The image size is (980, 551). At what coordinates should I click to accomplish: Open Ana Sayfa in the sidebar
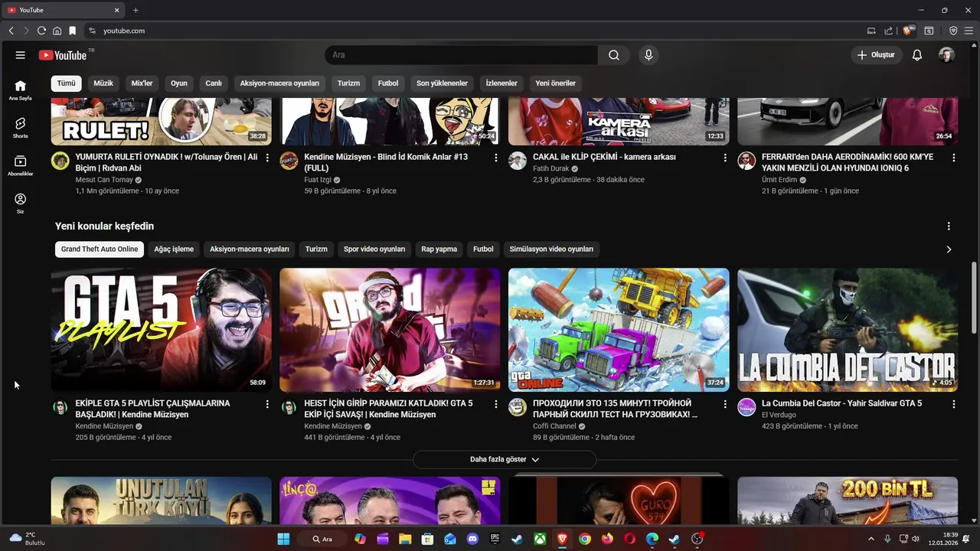point(20,90)
